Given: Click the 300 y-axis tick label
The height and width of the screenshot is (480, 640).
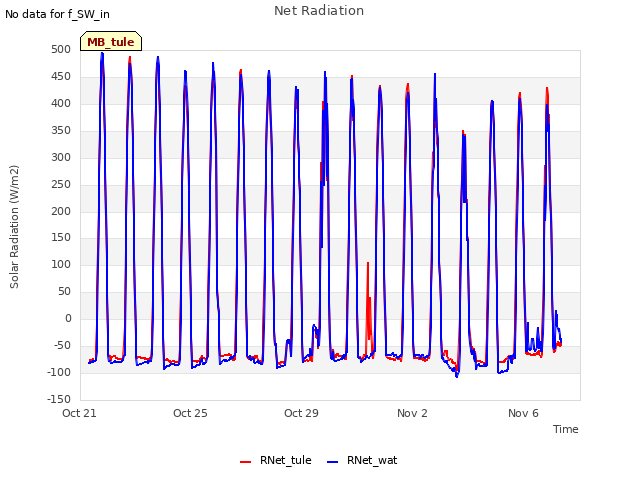Looking at the screenshot, I should [x=61, y=157].
